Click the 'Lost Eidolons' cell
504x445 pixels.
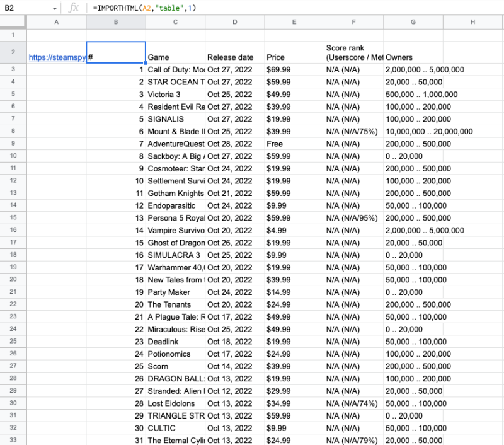(175, 403)
